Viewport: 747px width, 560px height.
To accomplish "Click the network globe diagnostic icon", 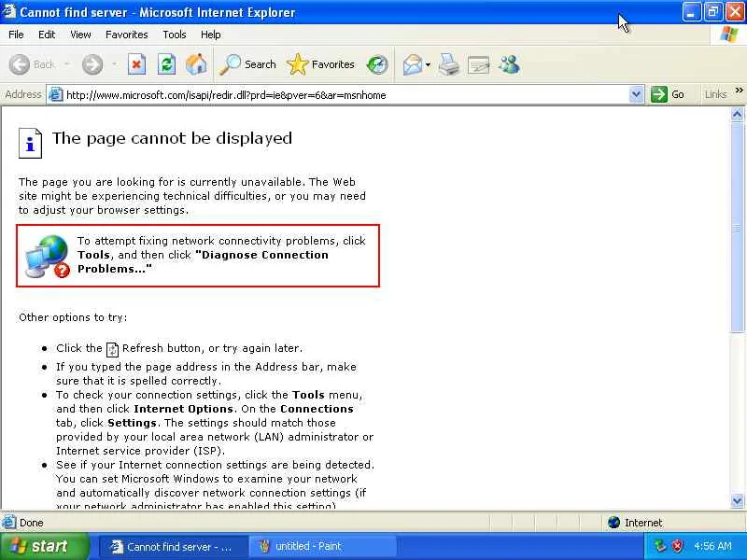I will click(x=48, y=256).
